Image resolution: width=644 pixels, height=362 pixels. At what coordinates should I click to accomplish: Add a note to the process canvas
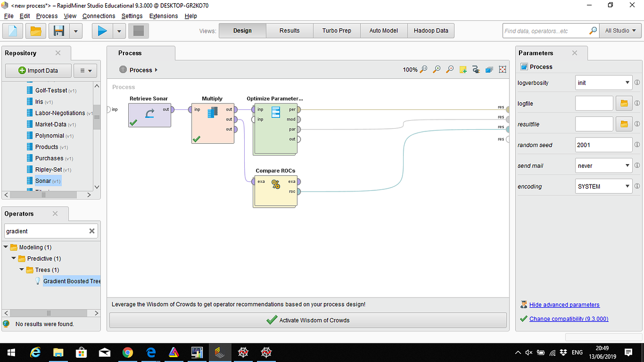coord(463,69)
